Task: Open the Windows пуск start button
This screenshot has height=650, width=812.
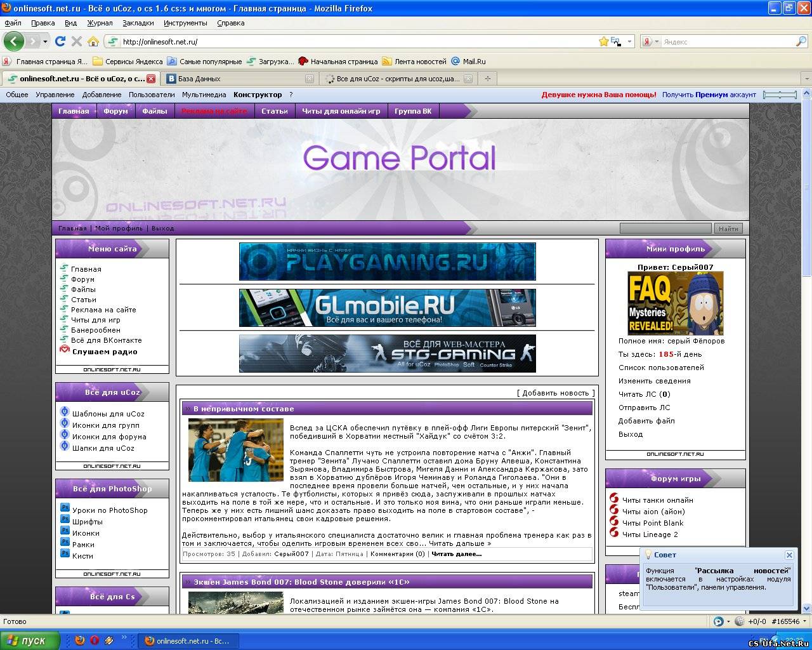Action: (30, 640)
